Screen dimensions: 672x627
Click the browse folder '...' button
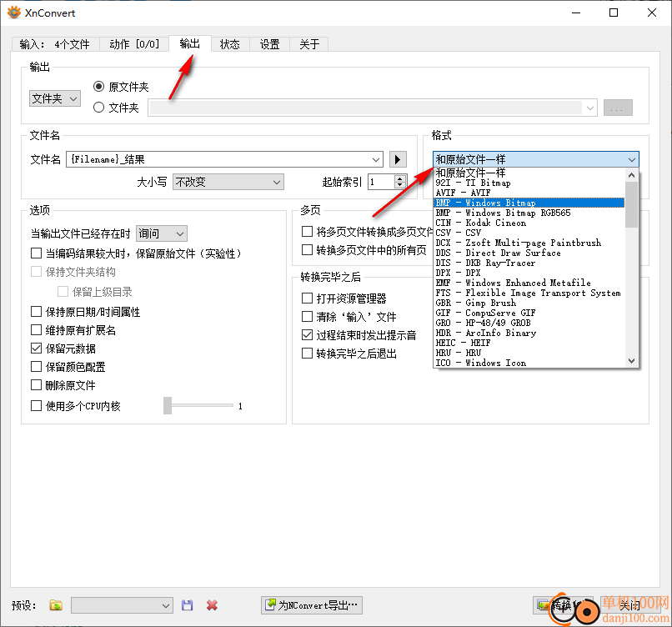click(618, 108)
